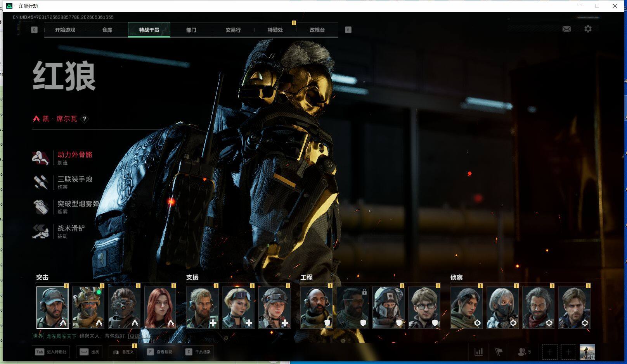
Task: Open the 特勤处 tab
Action: click(x=275, y=30)
